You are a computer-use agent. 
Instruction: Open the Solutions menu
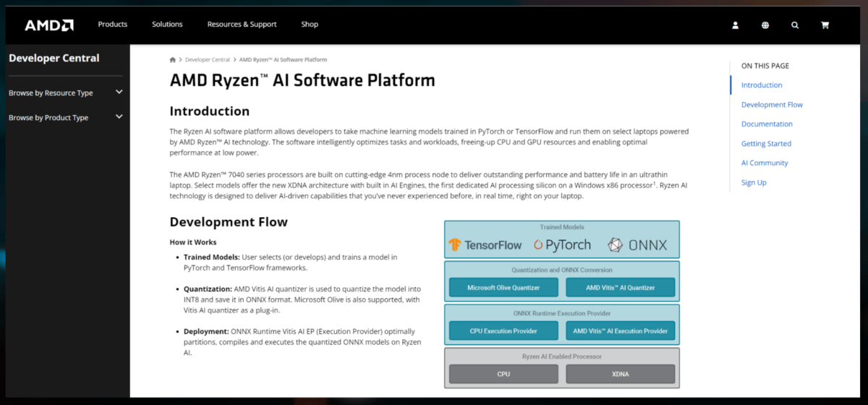tap(167, 24)
